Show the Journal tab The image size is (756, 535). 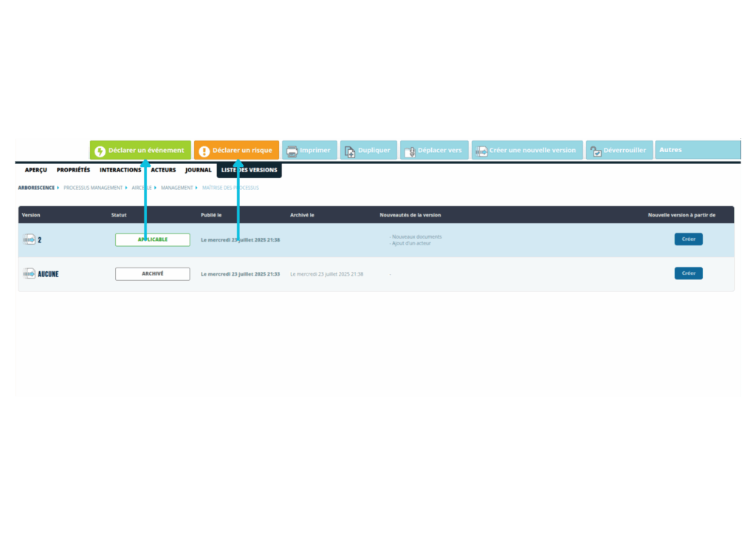(x=198, y=170)
